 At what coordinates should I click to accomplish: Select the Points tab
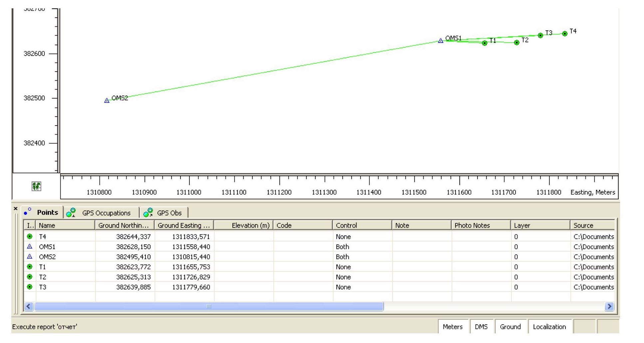pyautogui.click(x=42, y=212)
